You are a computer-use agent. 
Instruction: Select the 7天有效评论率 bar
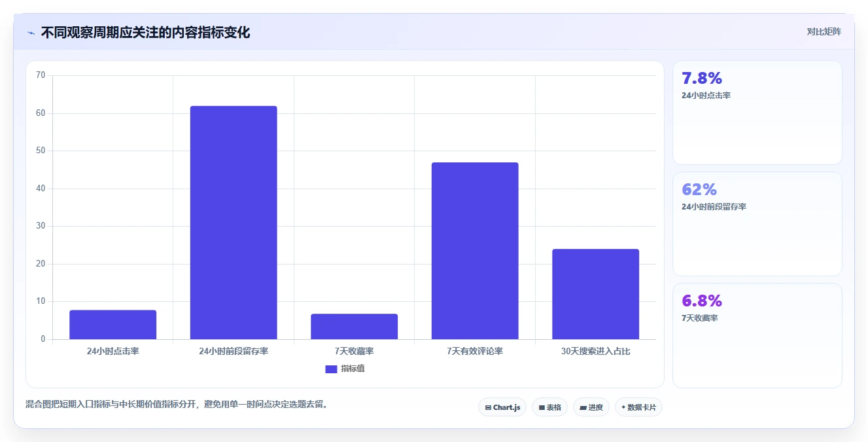tap(475, 251)
